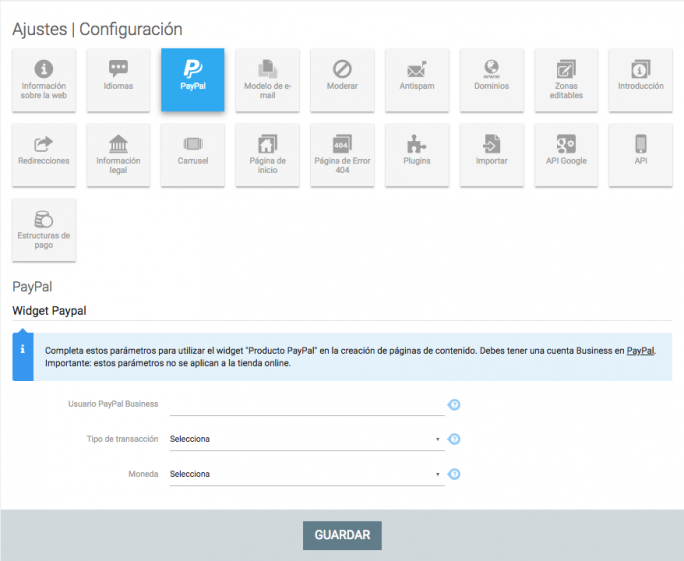684x561 pixels.
Task: Click the GUARDAR button
Action: (x=342, y=535)
